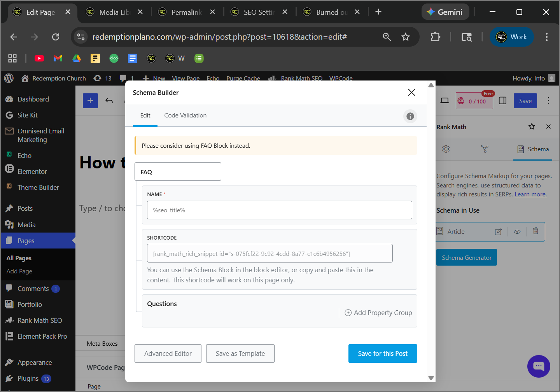Open the editor options three-dot menu
This screenshot has height=392, width=560.
pyautogui.click(x=548, y=101)
